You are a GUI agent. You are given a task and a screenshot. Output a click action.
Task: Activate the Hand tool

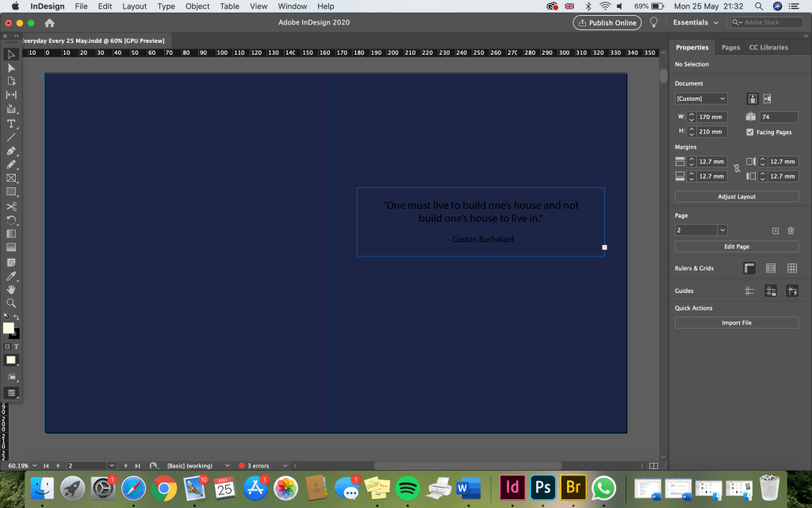point(11,290)
